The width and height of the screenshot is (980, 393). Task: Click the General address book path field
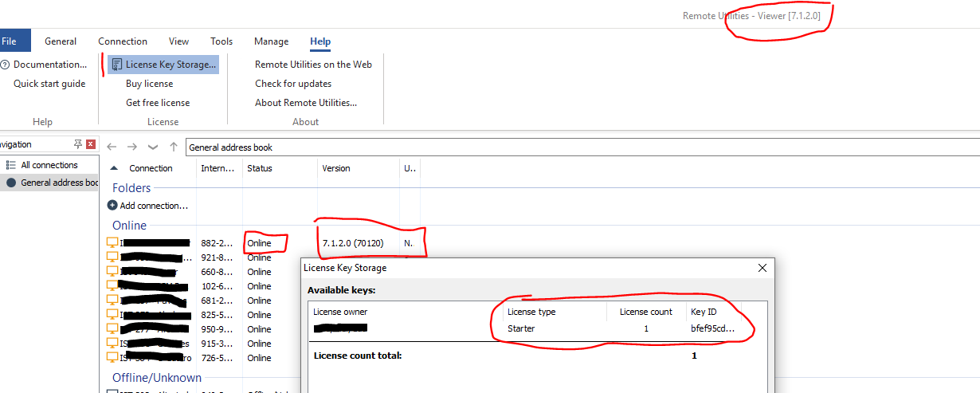coord(558,147)
